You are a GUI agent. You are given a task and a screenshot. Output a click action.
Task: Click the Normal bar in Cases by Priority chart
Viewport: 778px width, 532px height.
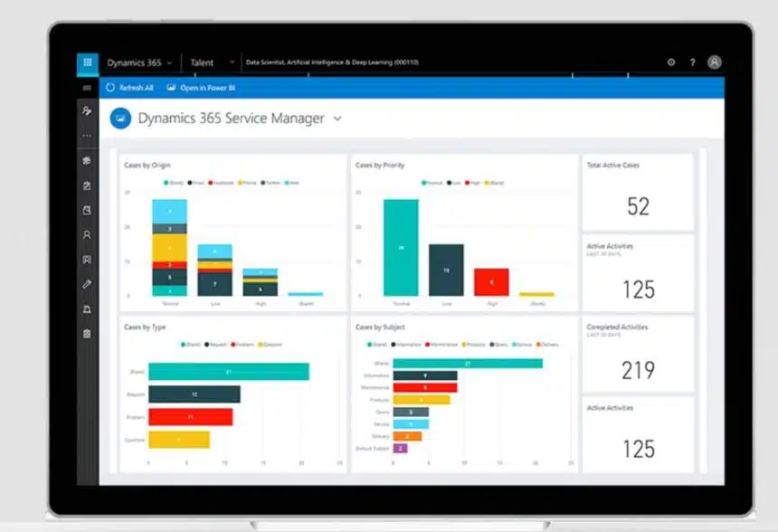tap(400, 244)
